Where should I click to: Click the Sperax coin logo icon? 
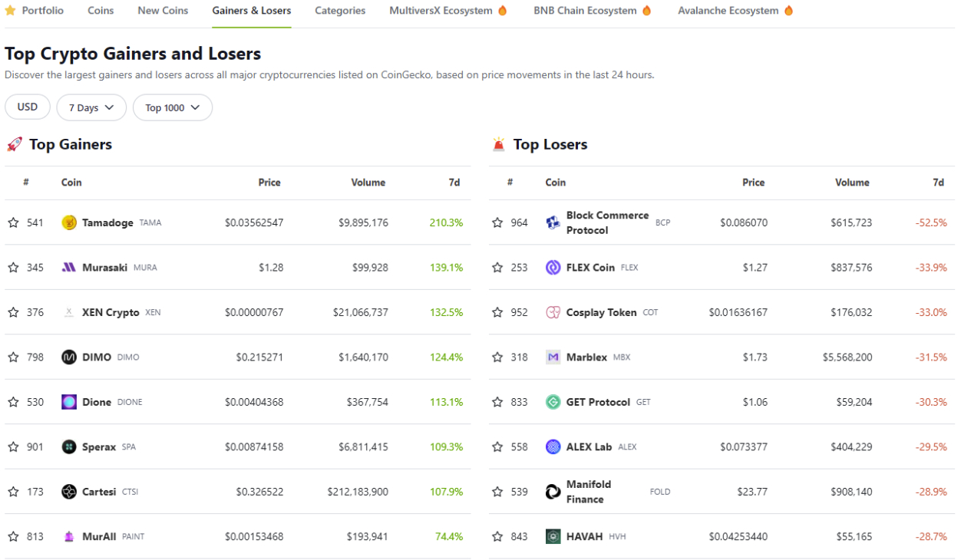69,446
